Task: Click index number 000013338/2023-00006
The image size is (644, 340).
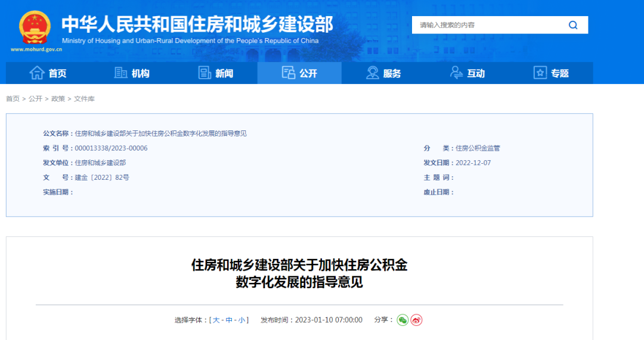Action: (111, 148)
